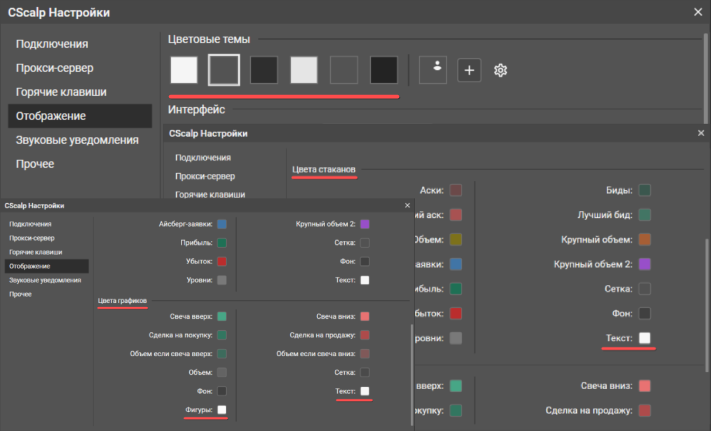This screenshot has height=431, width=711.
Task: Open Звуковые уведомления in the small front window sidebar
Action: 45,280
